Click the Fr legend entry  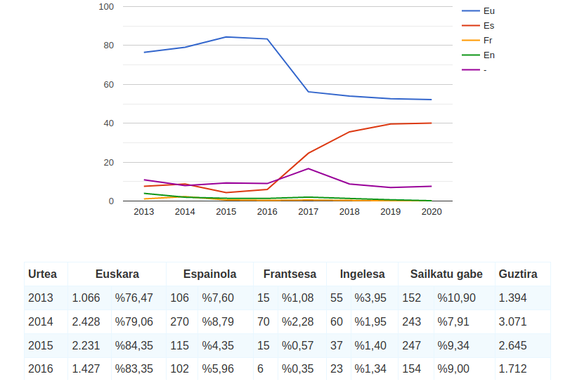pos(477,40)
